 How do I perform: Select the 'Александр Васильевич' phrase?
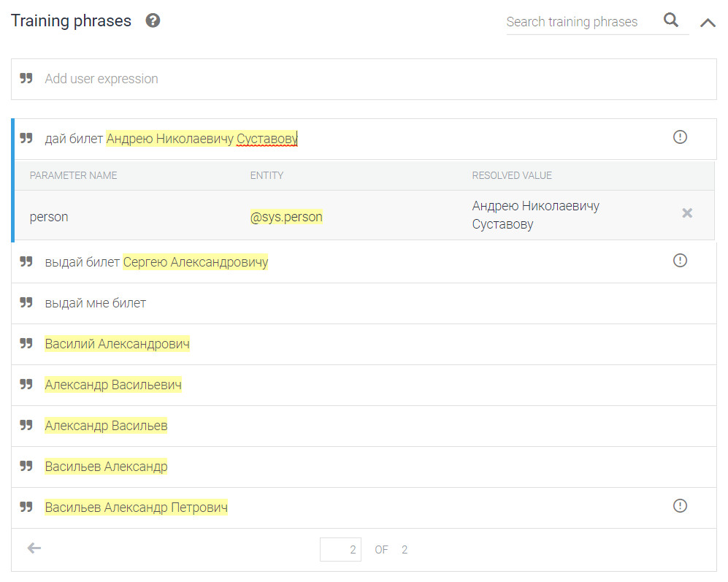tap(113, 385)
